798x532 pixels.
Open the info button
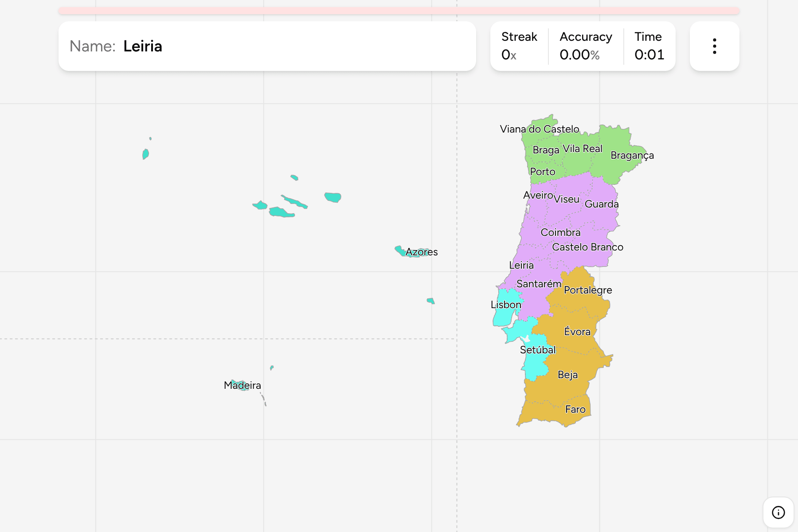coord(778,512)
